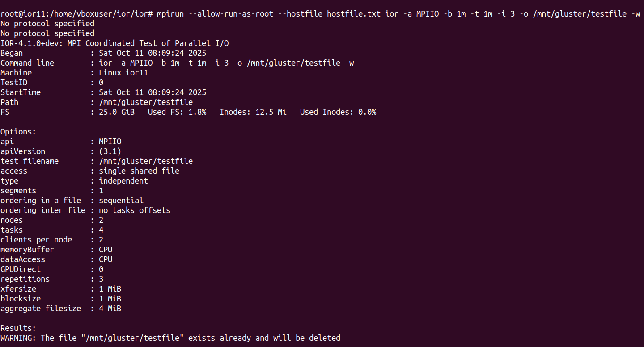Click the first "No protocol specified" message

tap(47, 24)
